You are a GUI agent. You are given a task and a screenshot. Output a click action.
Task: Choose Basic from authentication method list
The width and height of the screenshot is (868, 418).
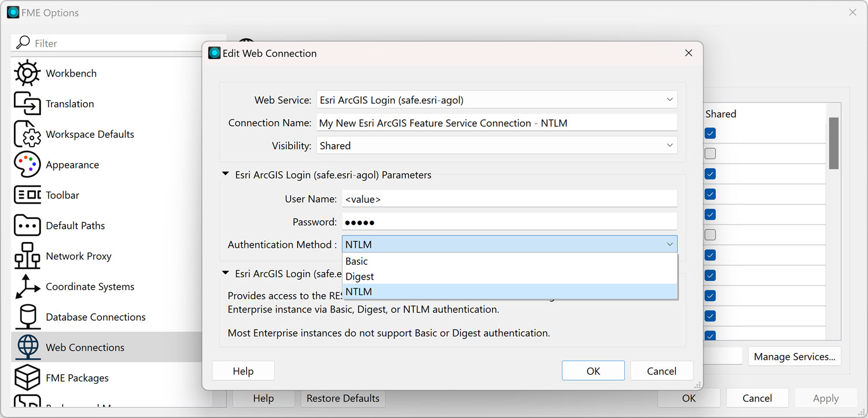click(357, 261)
